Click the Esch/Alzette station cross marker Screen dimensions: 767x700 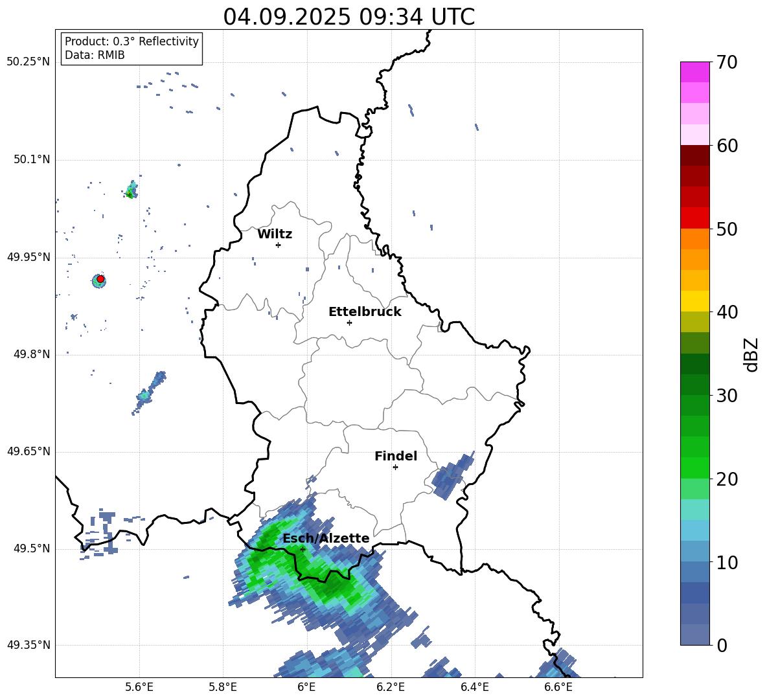tap(303, 549)
